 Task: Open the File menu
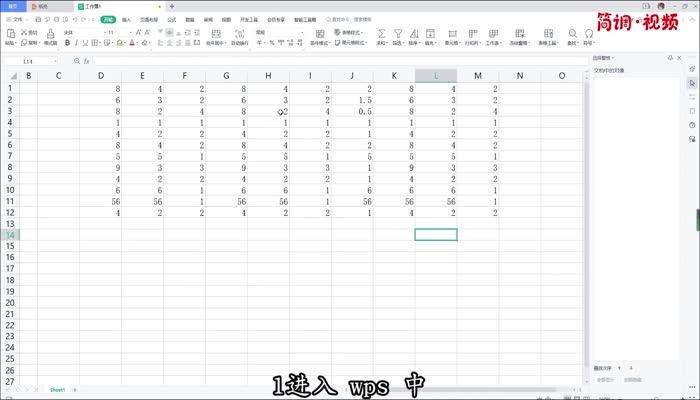click(15, 20)
